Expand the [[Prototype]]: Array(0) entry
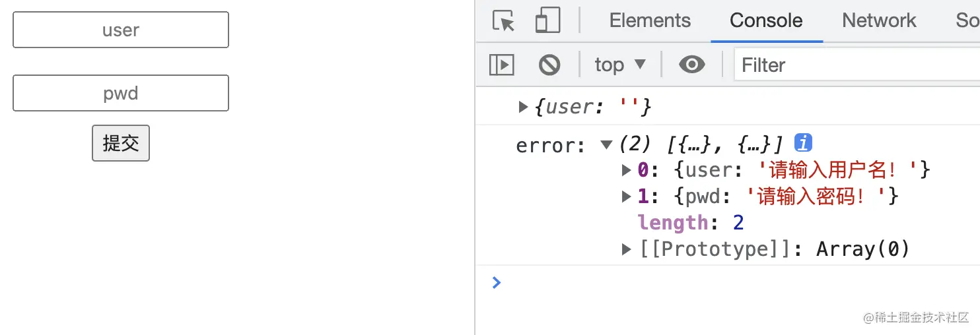The image size is (980, 335). coord(627,249)
